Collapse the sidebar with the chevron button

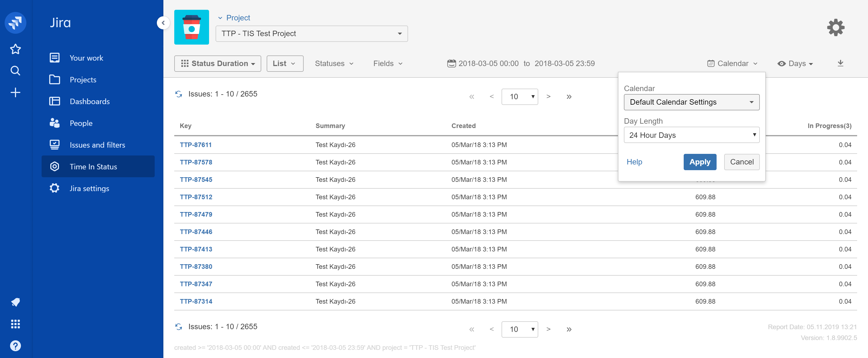163,23
